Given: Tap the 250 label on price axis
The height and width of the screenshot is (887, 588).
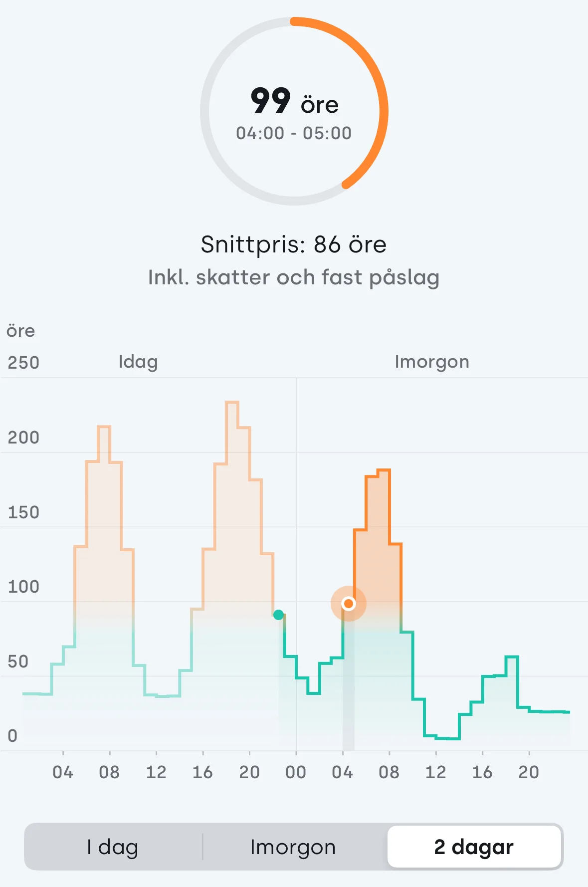Looking at the screenshot, I should click(23, 363).
